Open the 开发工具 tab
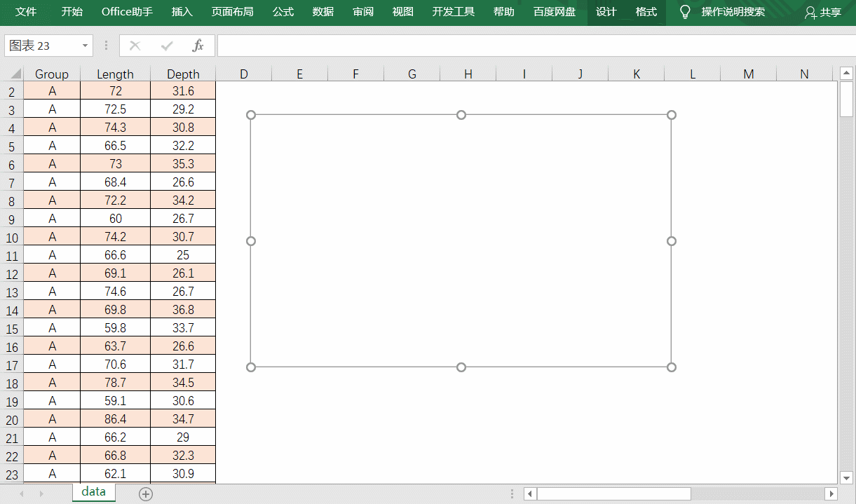Image resolution: width=856 pixels, height=504 pixels. point(454,12)
